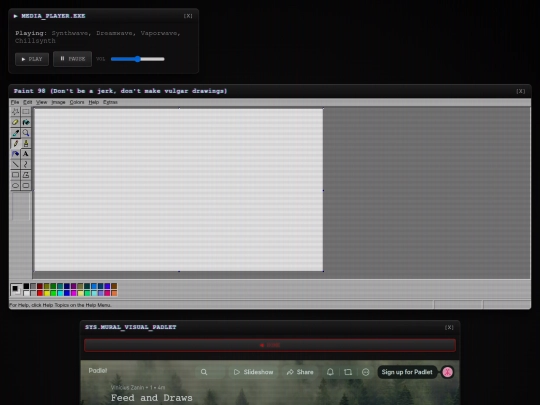540x405 pixels.
Task: Choose the Ellipse shape tool
Action: [x=15, y=186]
